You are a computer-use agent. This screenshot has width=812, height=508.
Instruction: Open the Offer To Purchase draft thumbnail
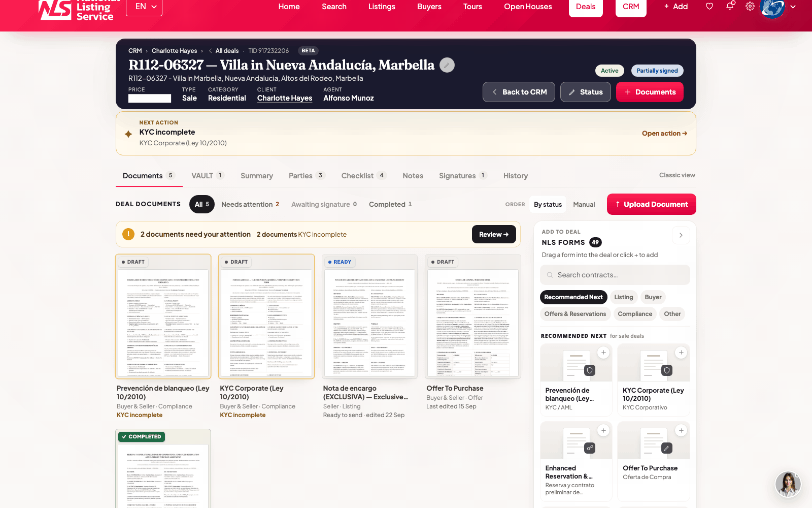coord(473,316)
